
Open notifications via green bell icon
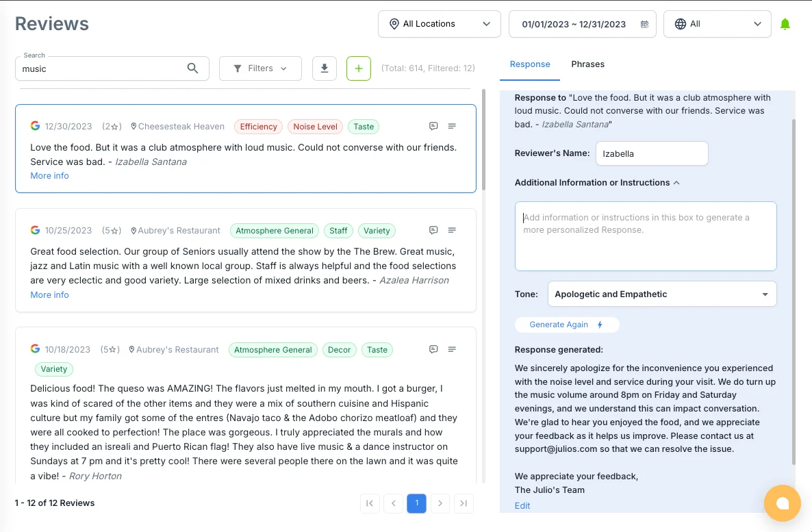[x=785, y=23]
